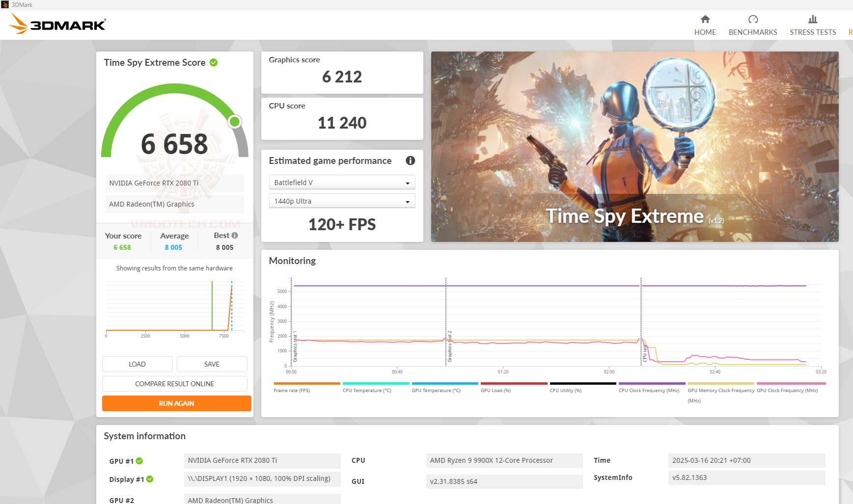Screen dimensions: 853x504
Task: Toggle the Frame rate (FPS) monitoring legend
Action: [x=306, y=384]
